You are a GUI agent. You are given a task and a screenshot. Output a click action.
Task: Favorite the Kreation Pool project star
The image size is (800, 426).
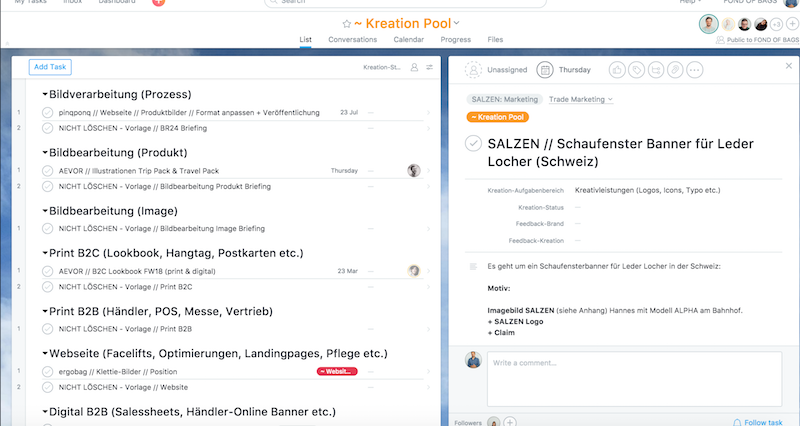pyautogui.click(x=347, y=23)
